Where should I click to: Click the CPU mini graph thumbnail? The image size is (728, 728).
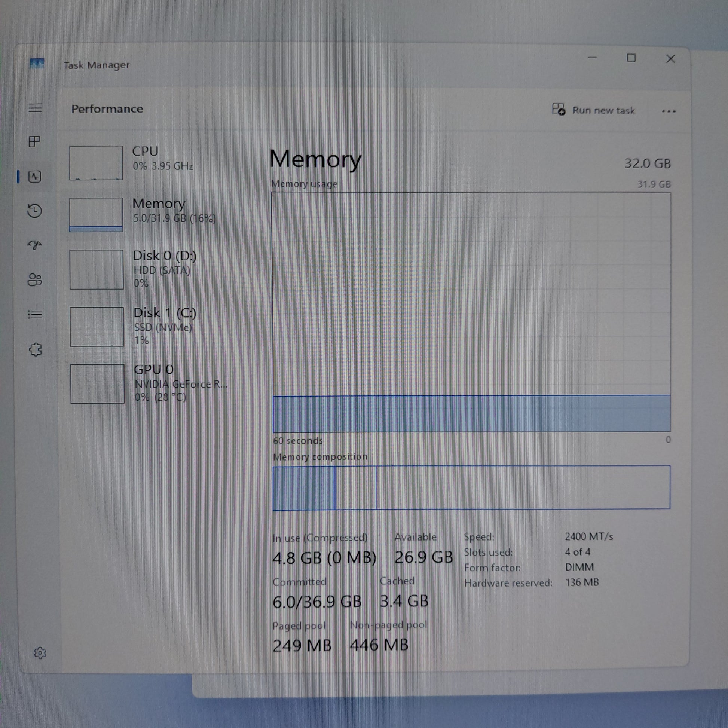point(96,163)
